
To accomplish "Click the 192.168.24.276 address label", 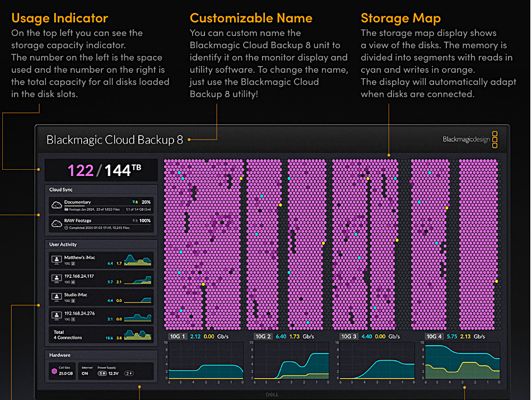I will 80,313.
